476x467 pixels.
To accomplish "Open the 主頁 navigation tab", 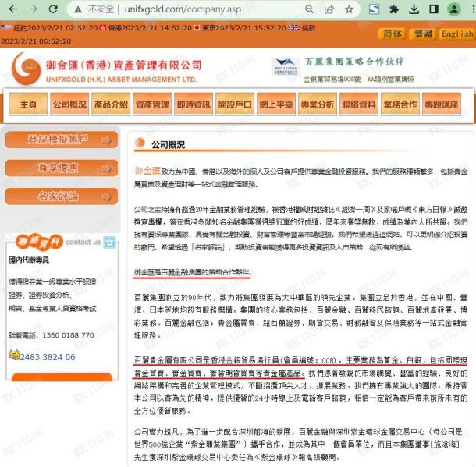I will pos(28,104).
